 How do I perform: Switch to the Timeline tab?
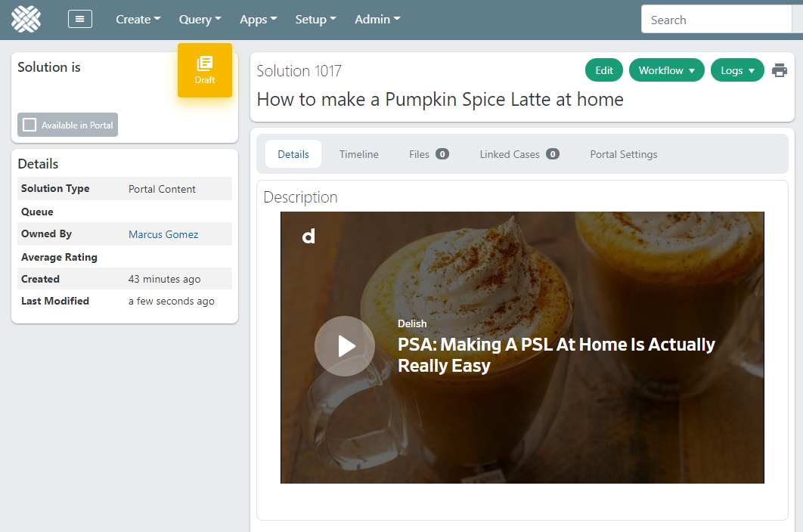click(x=358, y=154)
